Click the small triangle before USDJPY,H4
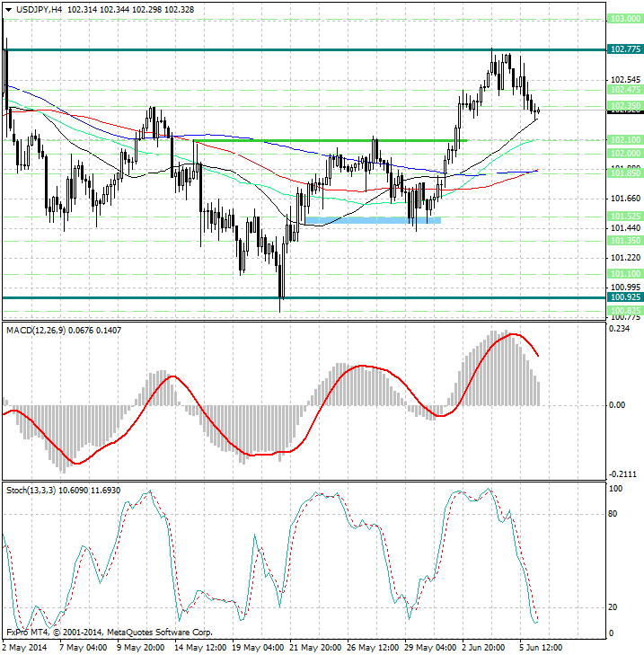 pos(8,10)
